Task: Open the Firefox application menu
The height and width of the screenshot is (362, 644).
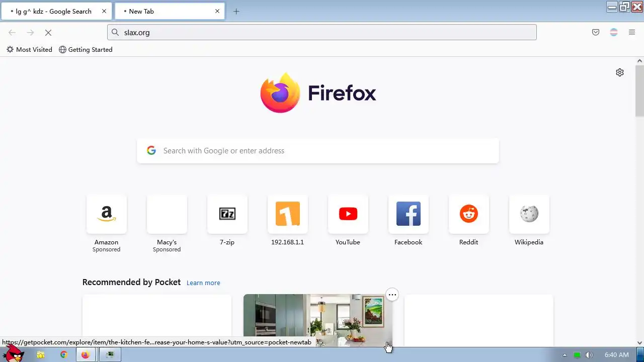Action: tap(632, 32)
